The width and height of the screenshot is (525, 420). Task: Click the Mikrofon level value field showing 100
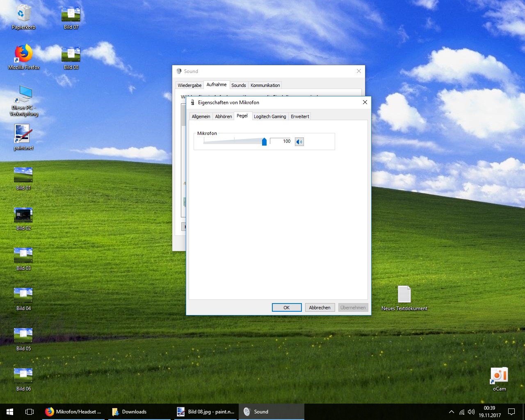281,141
